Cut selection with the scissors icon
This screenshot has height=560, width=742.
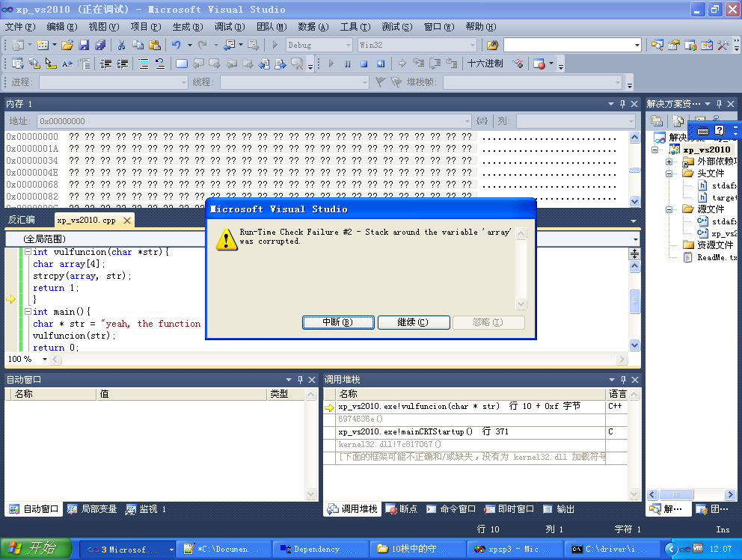point(122,45)
